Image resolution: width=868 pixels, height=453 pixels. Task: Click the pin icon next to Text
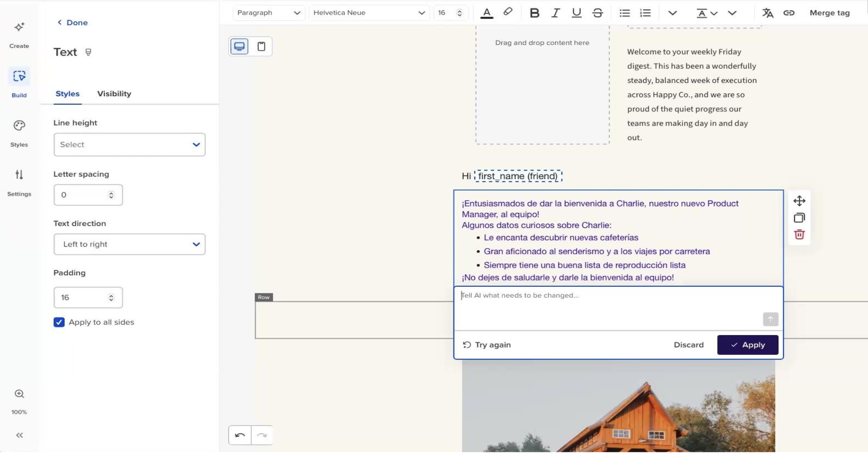pos(88,52)
